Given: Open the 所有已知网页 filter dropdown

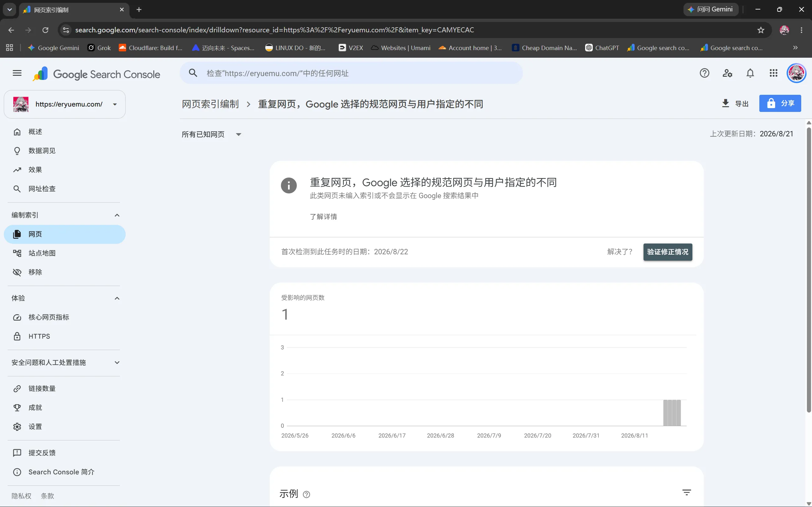Looking at the screenshot, I should pyautogui.click(x=211, y=134).
